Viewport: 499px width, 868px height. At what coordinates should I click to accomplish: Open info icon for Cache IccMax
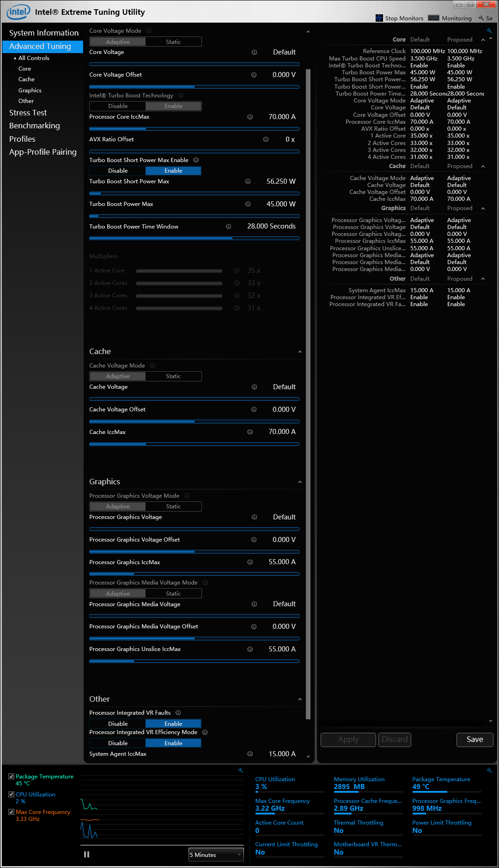[250, 432]
